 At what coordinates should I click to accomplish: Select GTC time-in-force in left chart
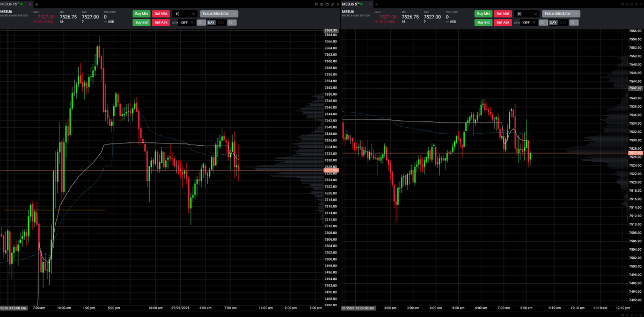point(221,23)
